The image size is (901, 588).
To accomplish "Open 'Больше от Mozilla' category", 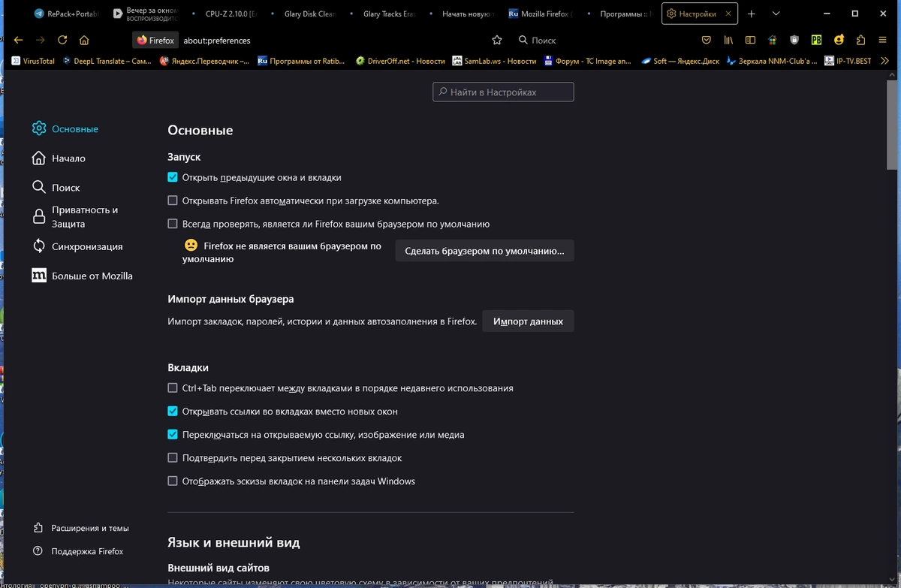I will point(83,276).
